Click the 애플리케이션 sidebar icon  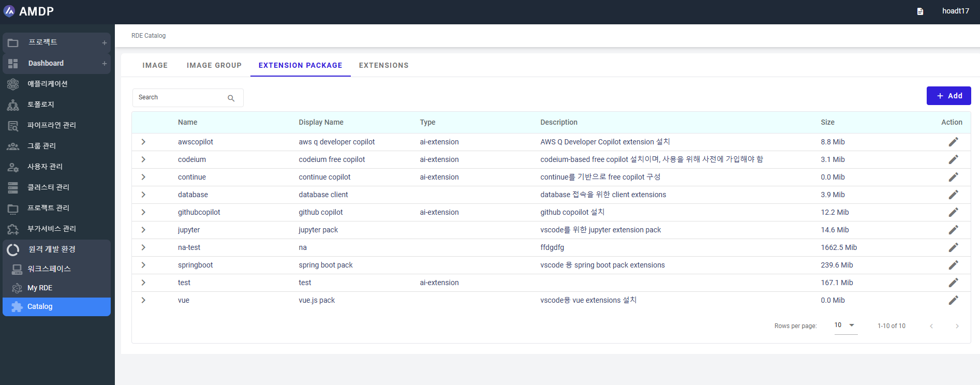click(13, 84)
